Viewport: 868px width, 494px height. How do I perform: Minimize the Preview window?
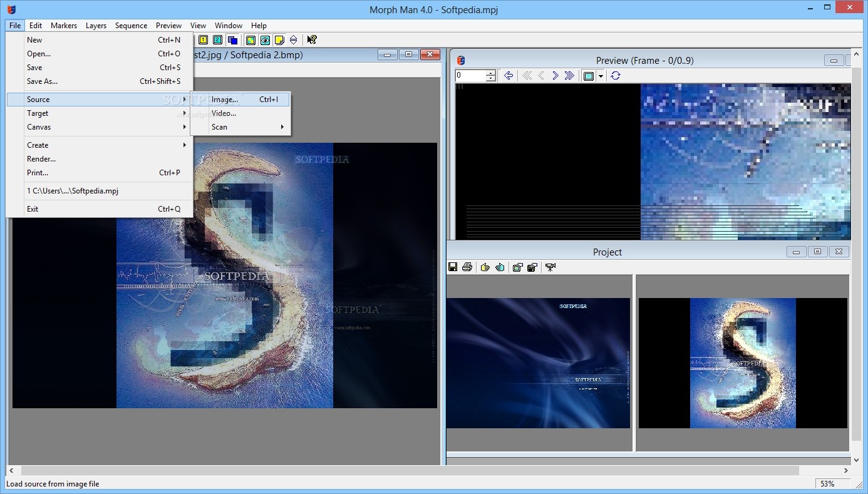tap(834, 60)
